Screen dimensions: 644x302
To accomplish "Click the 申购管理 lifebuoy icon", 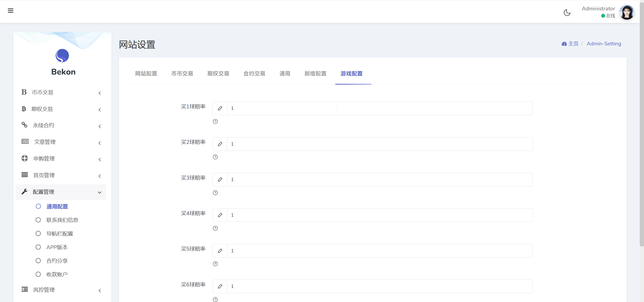I will [25, 158].
